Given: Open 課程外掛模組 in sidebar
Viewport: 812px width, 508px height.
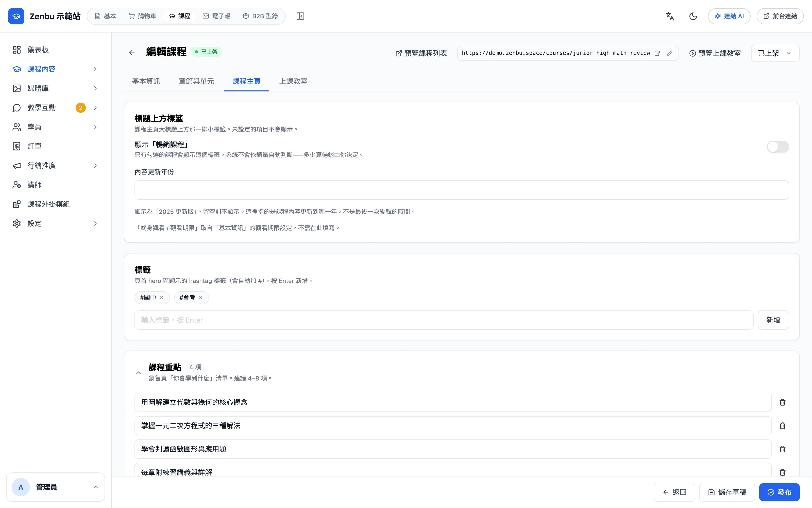Looking at the screenshot, I should [x=56, y=204].
